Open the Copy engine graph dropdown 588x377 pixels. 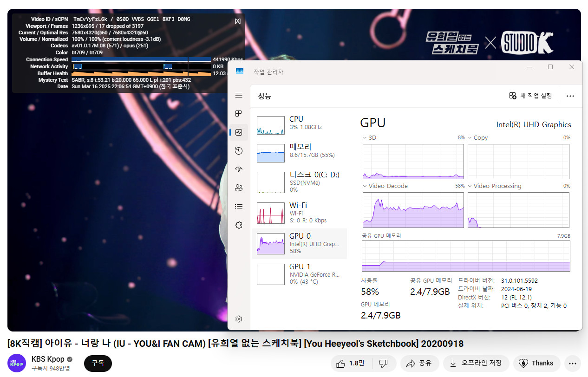pyautogui.click(x=470, y=138)
